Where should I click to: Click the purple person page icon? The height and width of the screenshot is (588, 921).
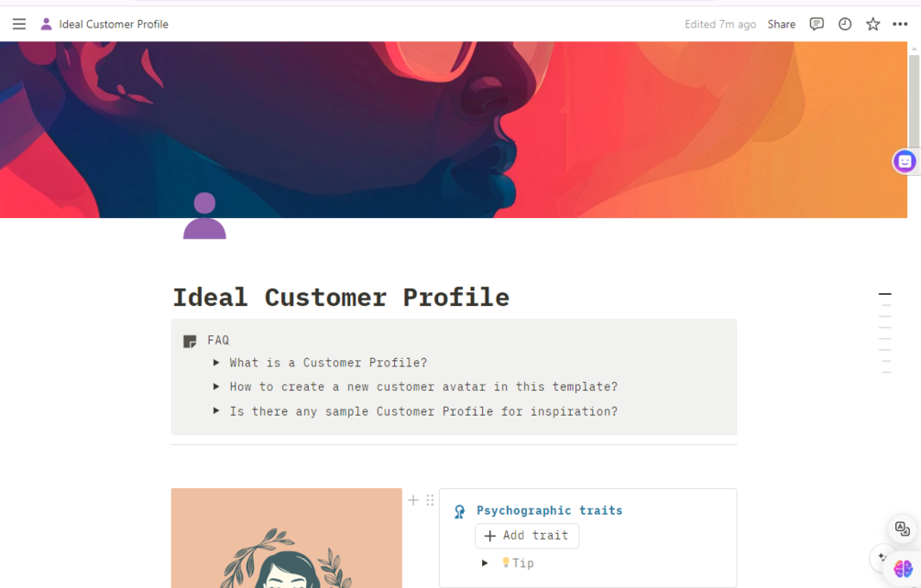point(204,216)
